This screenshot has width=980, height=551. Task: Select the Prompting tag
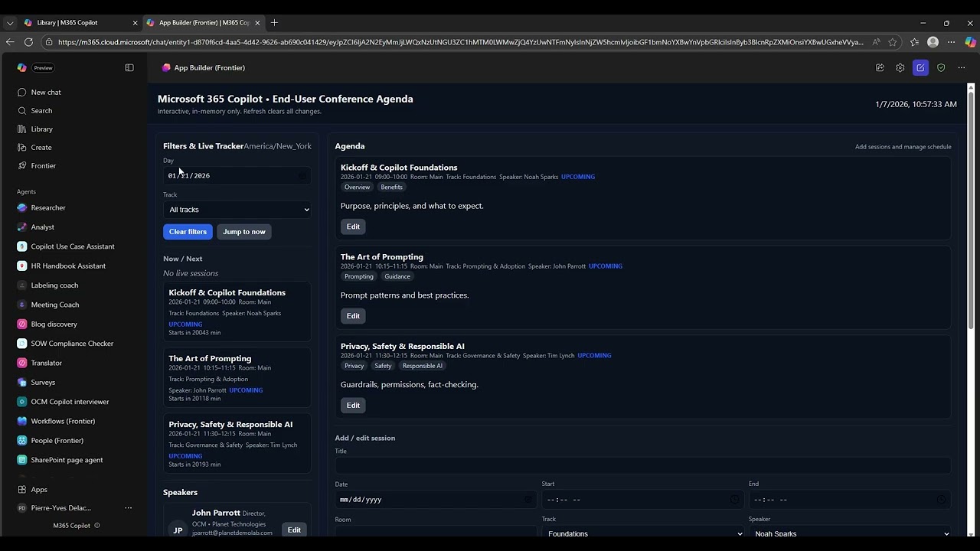point(359,277)
